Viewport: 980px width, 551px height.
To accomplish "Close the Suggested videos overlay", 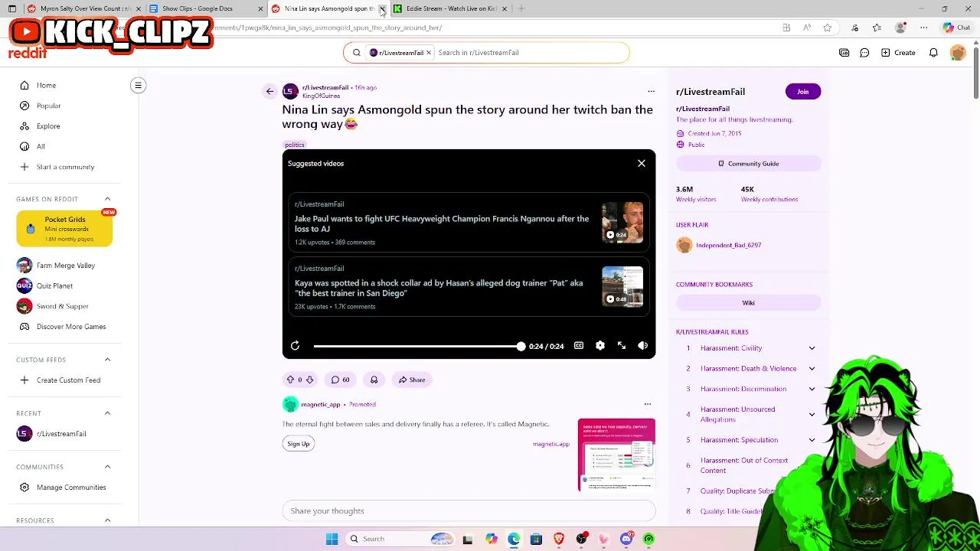I will click(x=642, y=163).
